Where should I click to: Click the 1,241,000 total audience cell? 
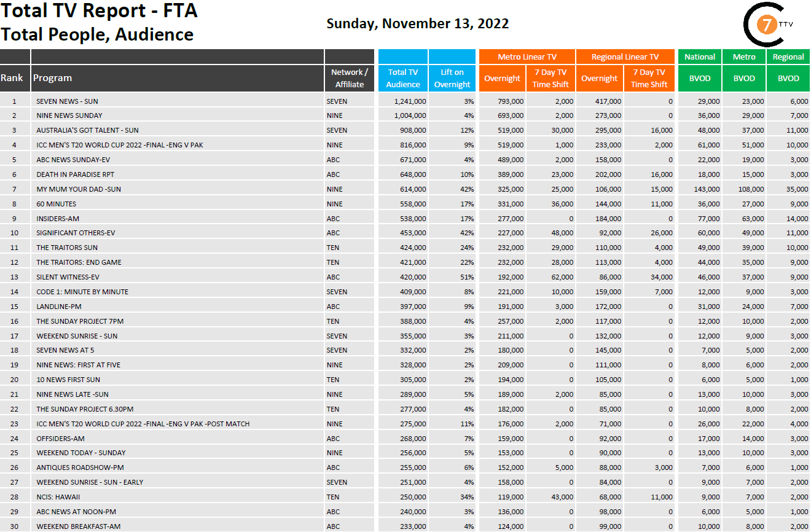[410, 101]
